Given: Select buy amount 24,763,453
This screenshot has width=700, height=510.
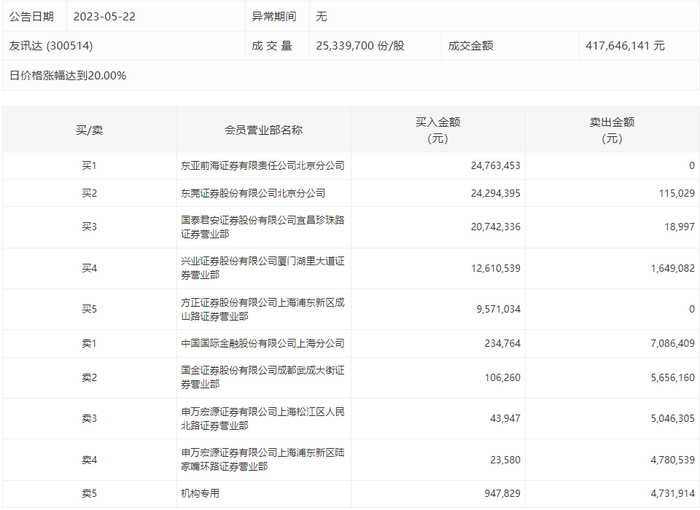Looking at the screenshot, I should pyautogui.click(x=496, y=166).
